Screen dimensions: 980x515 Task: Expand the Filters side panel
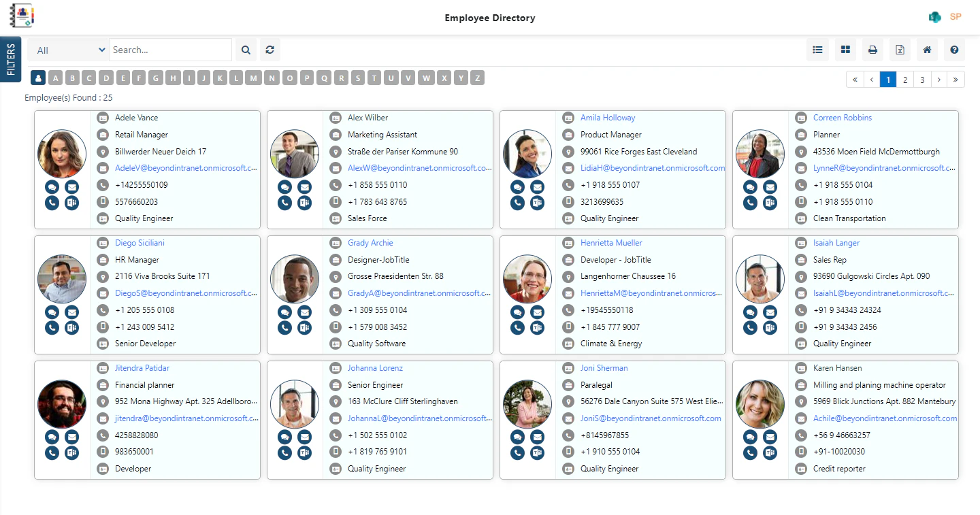pyautogui.click(x=11, y=59)
